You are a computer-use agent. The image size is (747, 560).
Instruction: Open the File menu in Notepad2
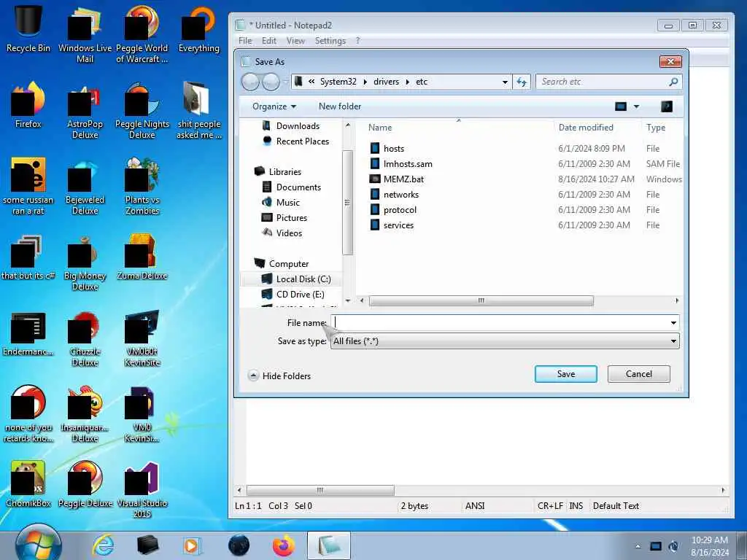click(x=245, y=41)
